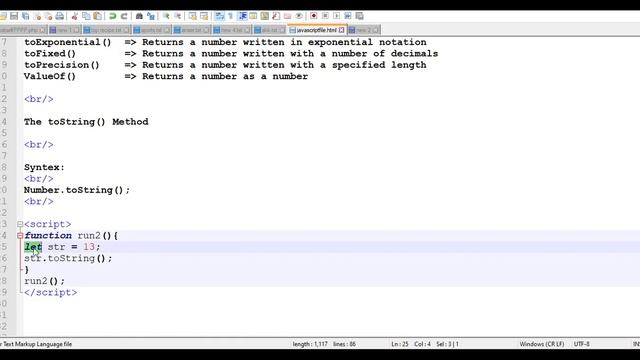Switch to the answer.txt tab
This screenshot has height=360, width=640.
[191, 30]
